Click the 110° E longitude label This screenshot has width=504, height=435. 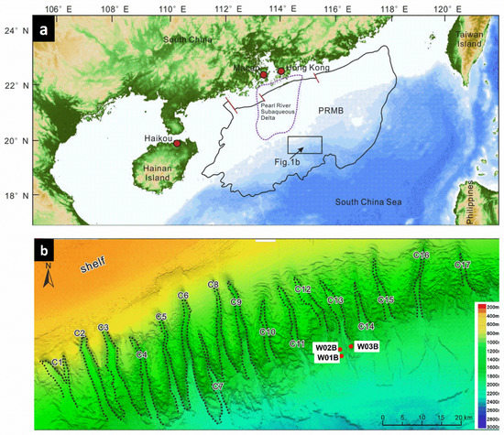tap(172, 9)
